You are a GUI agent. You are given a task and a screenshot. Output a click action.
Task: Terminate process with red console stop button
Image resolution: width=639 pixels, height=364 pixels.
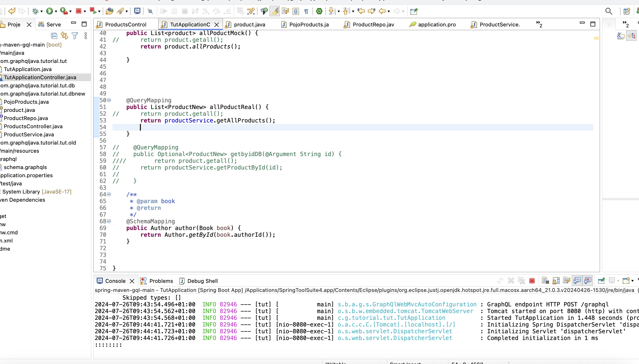(x=532, y=281)
